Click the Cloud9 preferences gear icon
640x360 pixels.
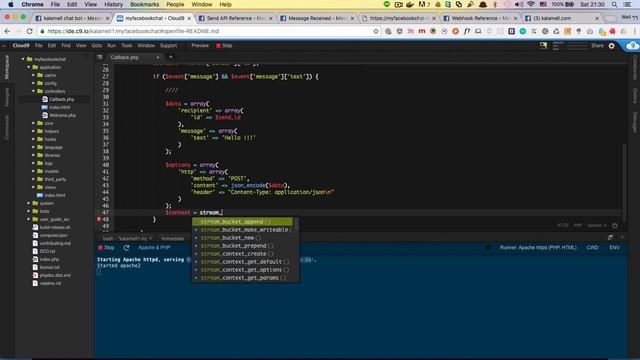click(x=611, y=46)
